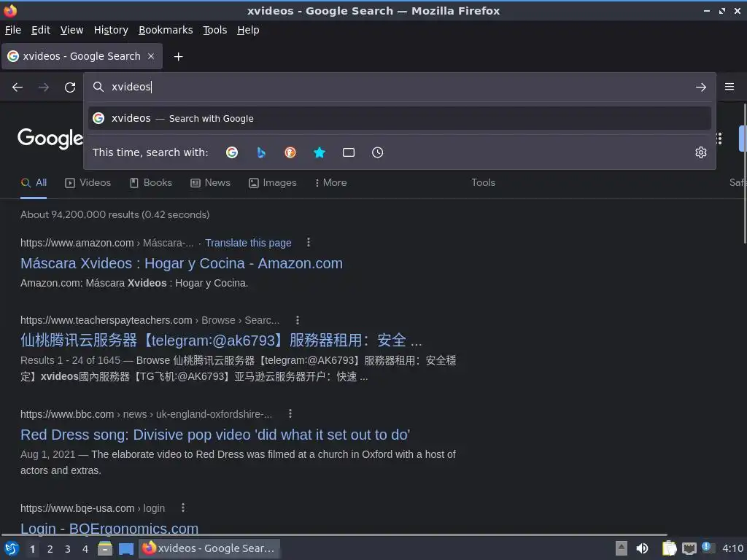Open the File menu
This screenshot has width=747, height=560.
pos(13,30)
